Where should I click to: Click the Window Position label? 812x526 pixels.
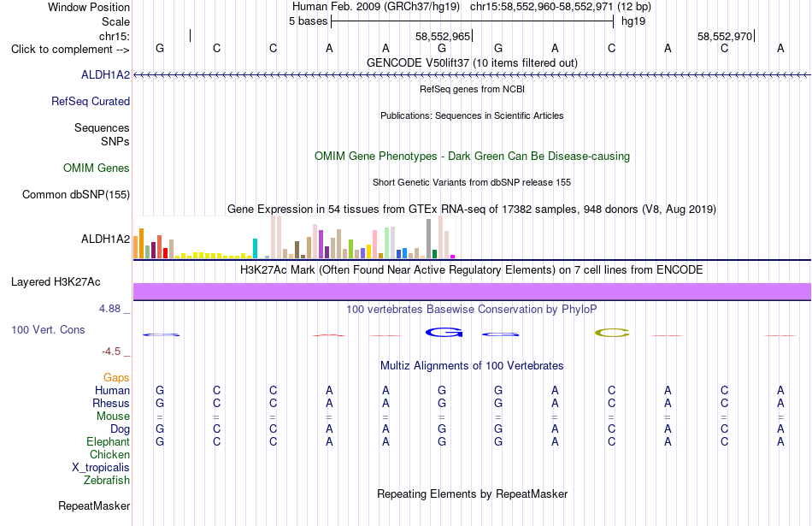(89, 7)
